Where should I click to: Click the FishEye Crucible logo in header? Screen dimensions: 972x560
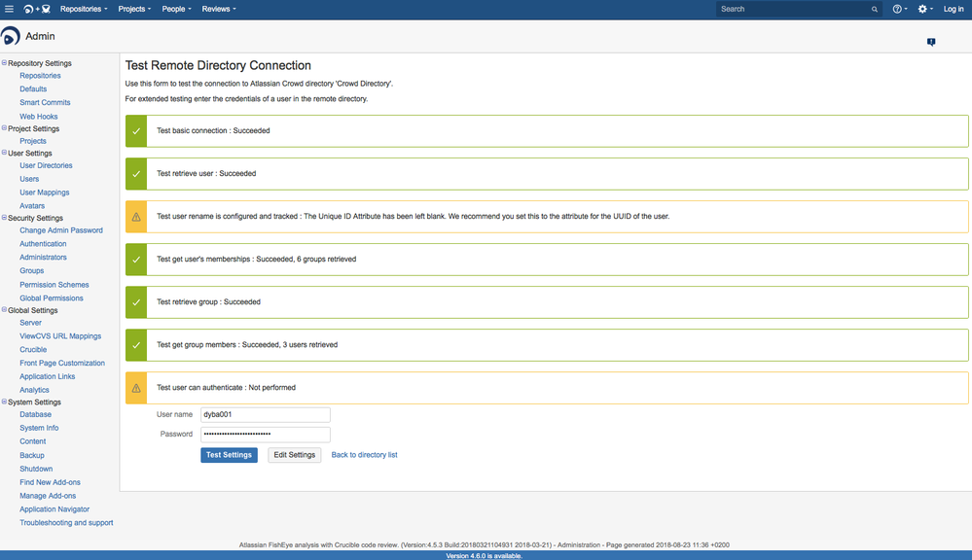click(x=37, y=9)
